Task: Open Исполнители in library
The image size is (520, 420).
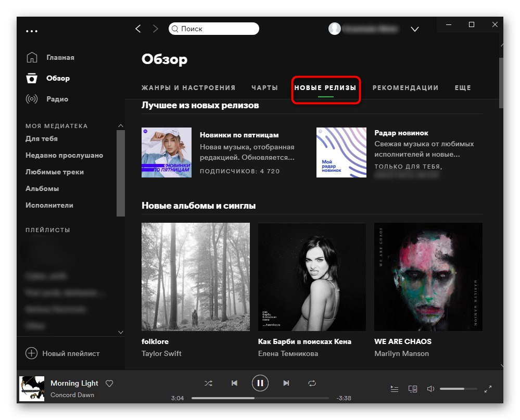Action: tap(49, 205)
